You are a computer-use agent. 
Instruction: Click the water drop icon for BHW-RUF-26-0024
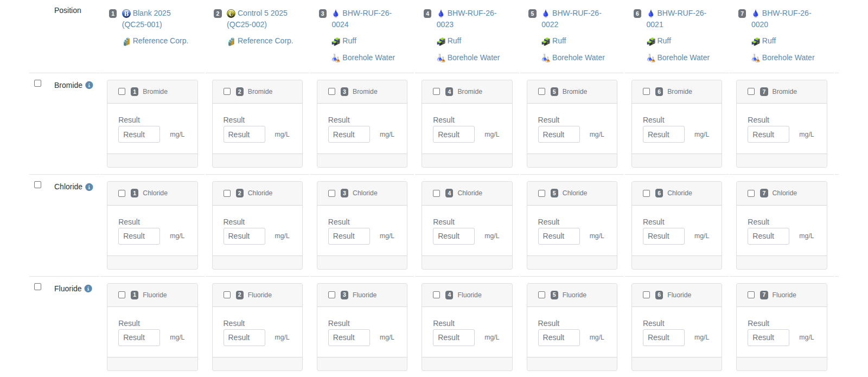click(x=336, y=14)
